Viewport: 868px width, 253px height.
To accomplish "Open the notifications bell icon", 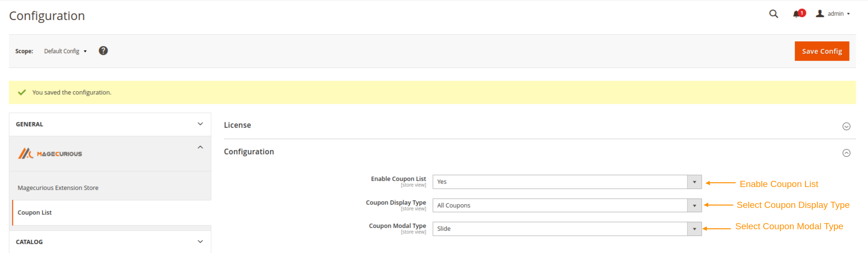I will pos(798,14).
